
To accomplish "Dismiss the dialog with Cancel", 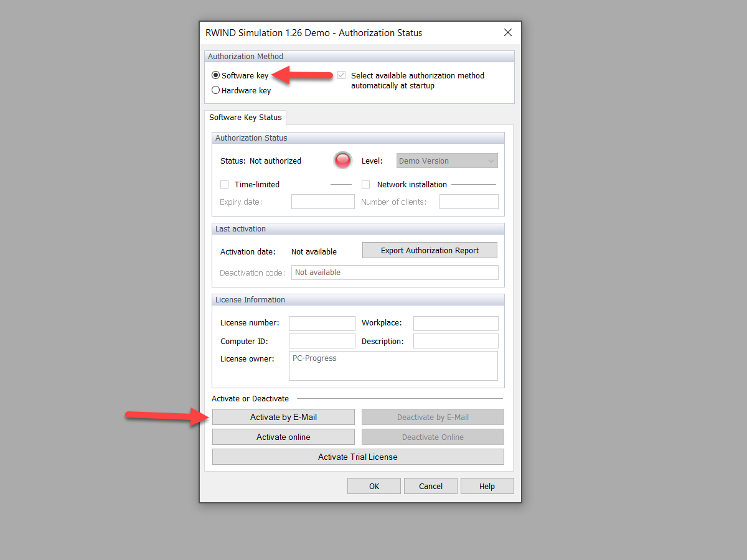I will pyautogui.click(x=430, y=485).
